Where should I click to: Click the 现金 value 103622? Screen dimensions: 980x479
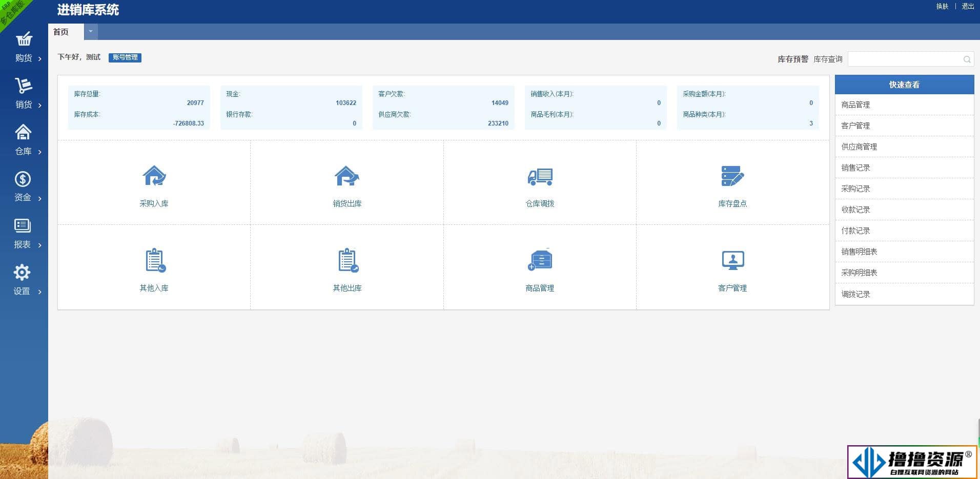pos(346,103)
